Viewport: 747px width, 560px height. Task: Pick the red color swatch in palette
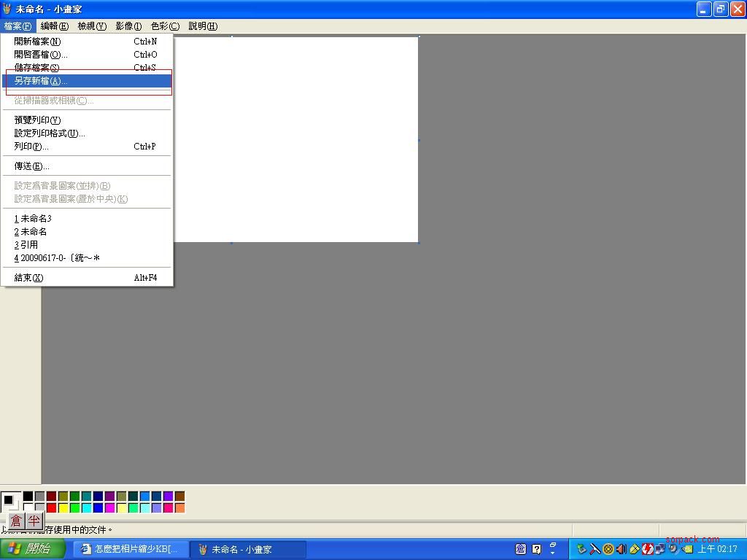click(x=51, y=507)
